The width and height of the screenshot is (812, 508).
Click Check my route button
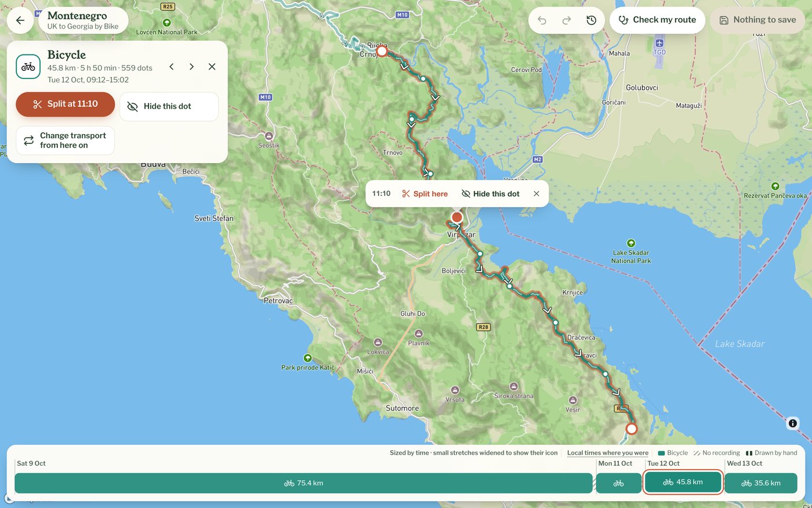tap(657, 20)
